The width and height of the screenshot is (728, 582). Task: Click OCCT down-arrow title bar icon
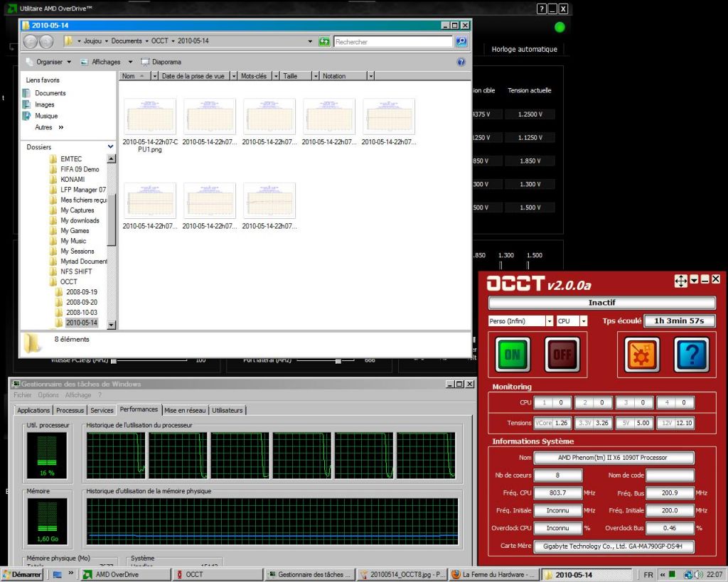694,279
